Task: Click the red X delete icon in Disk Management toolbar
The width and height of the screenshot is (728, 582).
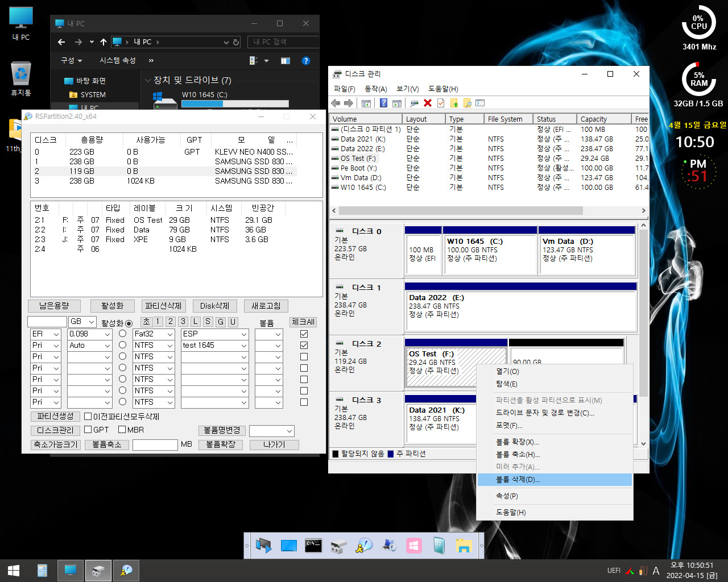Action: [x=428, y=103]
